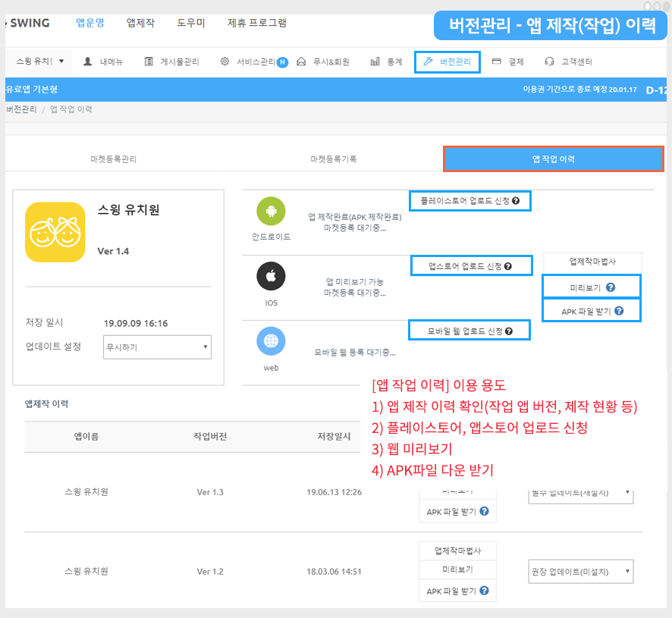The width and height of the screenshot is (672, 618).
Task: Click the web globe icon
Action: coord(271,342)
